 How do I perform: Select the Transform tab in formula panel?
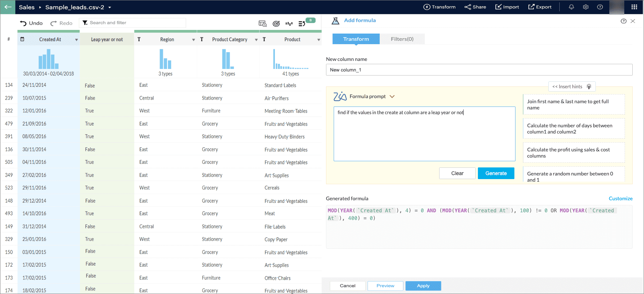[x=356, y=39]
